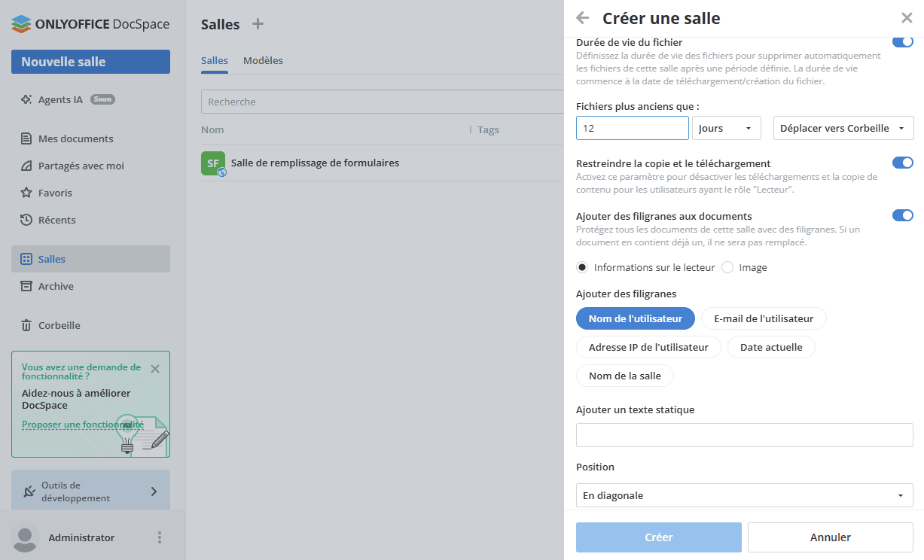The width and height of the screenshot is (924, 560).
Task: Follow the Proposer une fonctionnalité link
Action: (82, 425)
